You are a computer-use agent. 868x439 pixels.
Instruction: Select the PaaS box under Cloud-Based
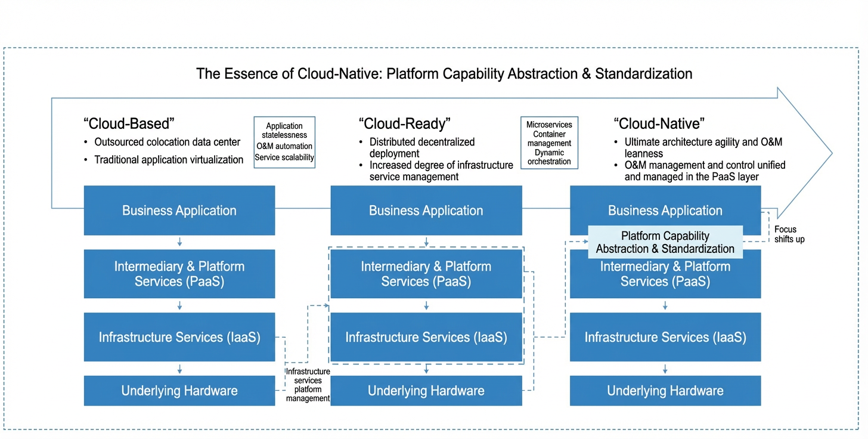pos(179,274)
